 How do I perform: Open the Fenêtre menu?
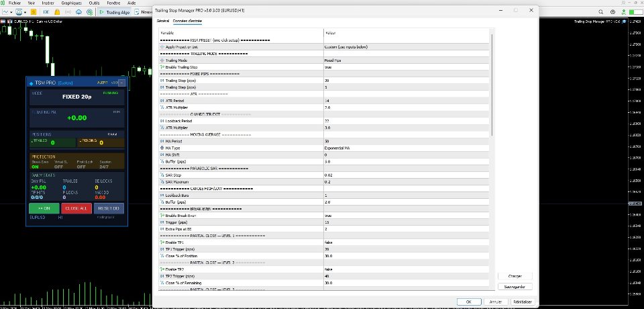click(x=113, y=3)
